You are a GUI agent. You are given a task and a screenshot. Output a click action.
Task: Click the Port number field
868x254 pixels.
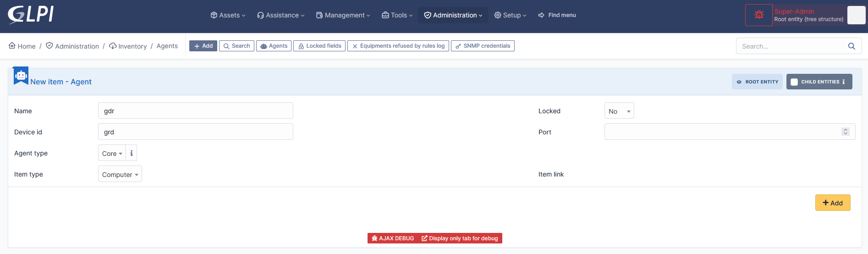tap(730, 132)
